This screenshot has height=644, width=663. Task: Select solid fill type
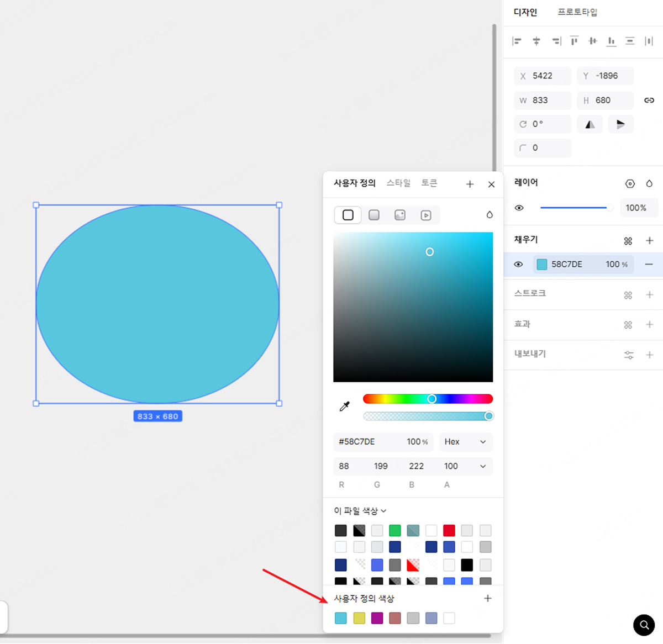(348, 215)
